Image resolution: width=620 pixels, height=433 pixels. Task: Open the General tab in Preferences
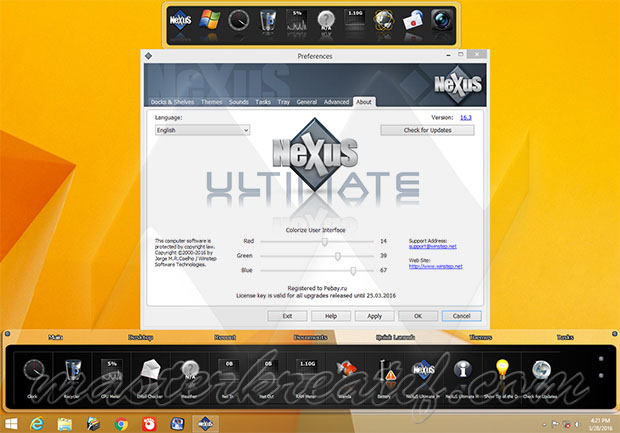click(307, 102)
